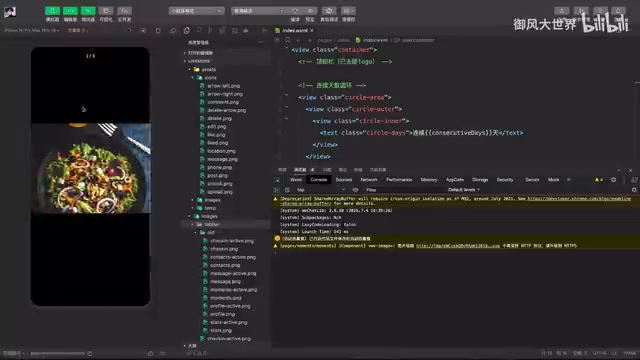Open the Default levels dropdown
This screenshot has height=360, width=640.
[464, 190]
